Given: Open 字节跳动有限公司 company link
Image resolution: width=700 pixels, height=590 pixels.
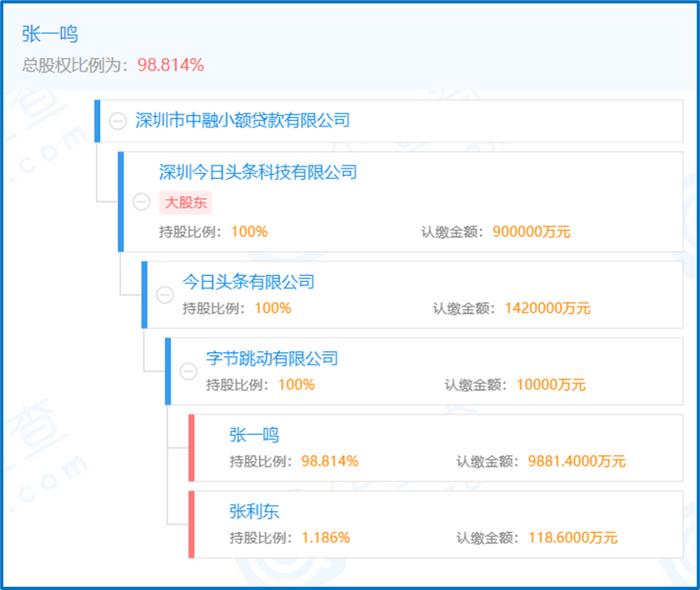Looking at the screenshot, I should click(x=272, y=358).
